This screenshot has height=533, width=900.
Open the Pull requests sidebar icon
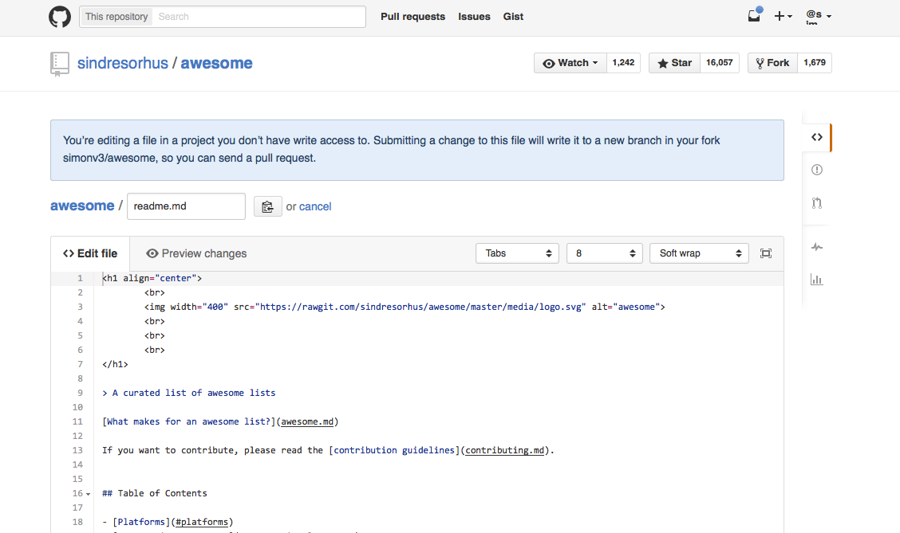(x=817, y=203)
